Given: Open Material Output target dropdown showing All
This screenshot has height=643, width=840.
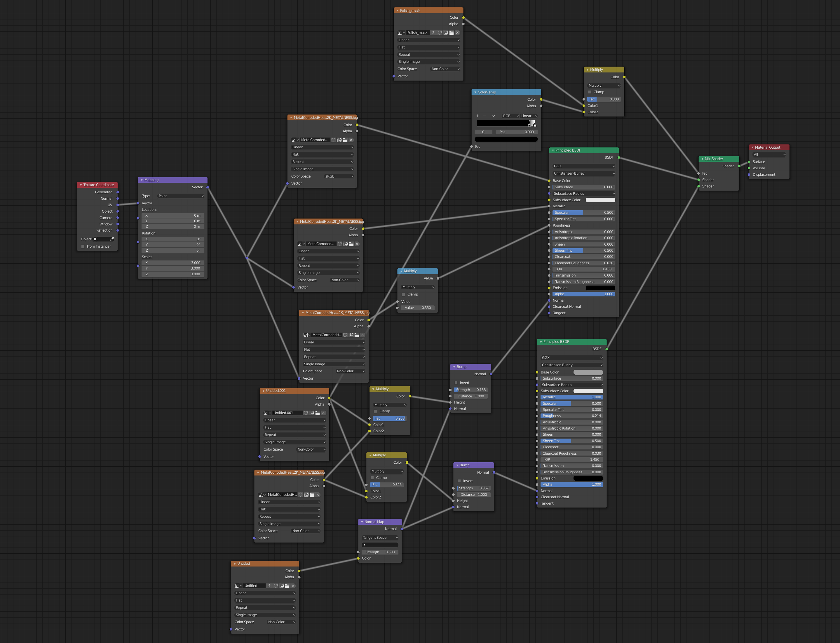Looking at the screenshot, I should tap(769, 155).
